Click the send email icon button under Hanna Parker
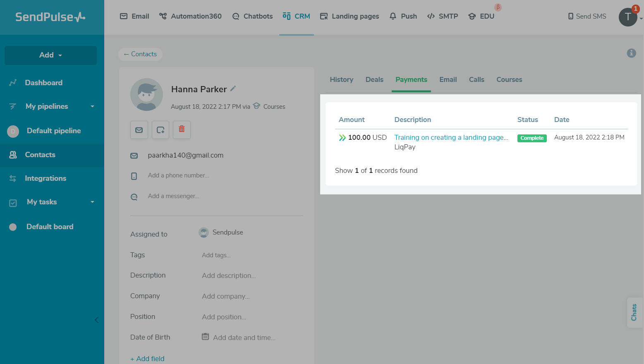The image size is (644, 364). (x=139, y=130)
